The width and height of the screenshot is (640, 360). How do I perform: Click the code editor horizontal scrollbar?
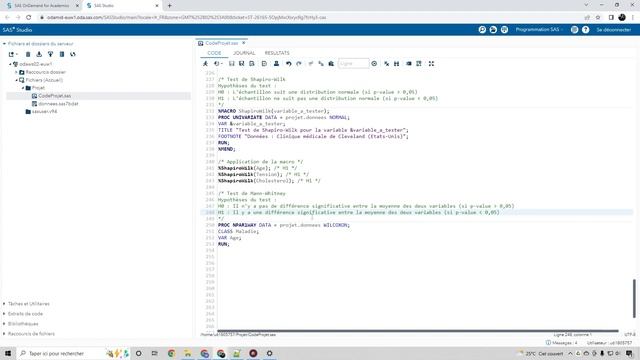[418, 331]
